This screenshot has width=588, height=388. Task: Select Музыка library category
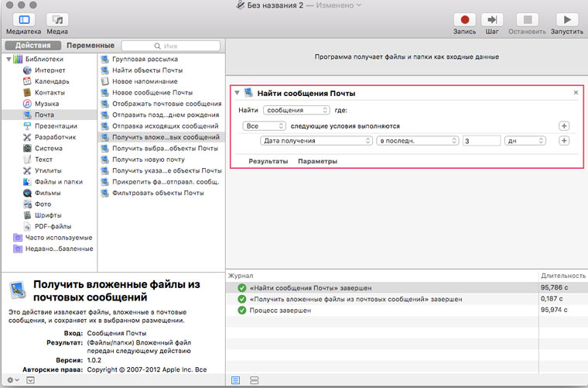(x=46, y=104)
